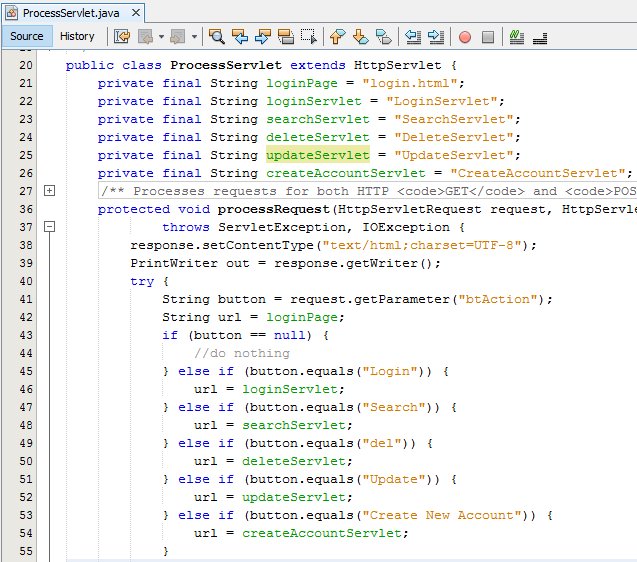Toggle rectangular selection mode
This screenshot has width=637, height=562.
pos(309,37)
